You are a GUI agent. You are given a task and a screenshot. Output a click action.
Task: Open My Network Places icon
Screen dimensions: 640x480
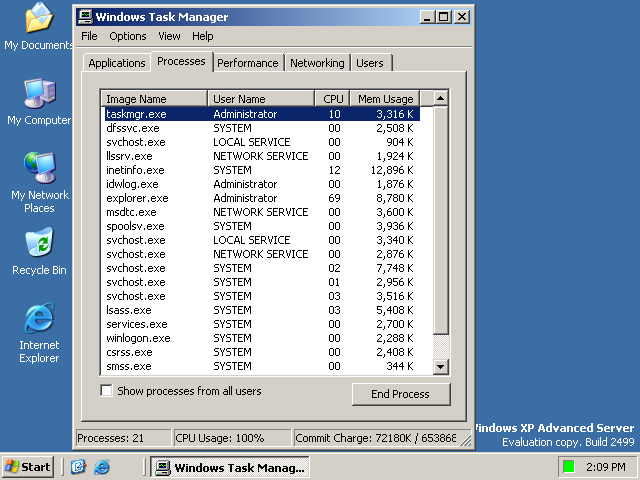click(x=39, y=170)
